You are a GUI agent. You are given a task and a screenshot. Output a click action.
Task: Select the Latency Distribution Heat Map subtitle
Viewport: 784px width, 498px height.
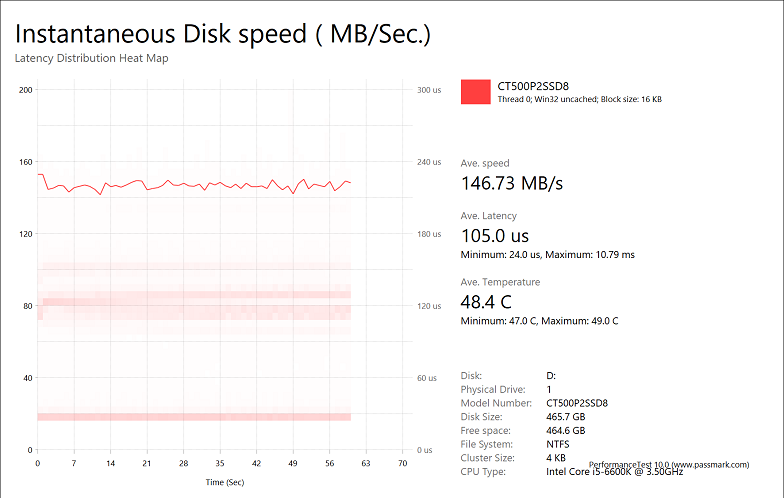point(91,58)
